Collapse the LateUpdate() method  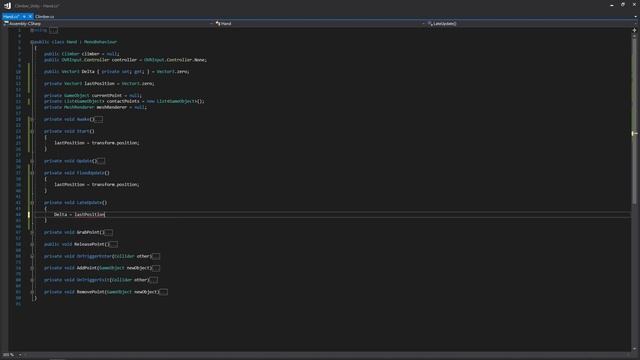coord(32,203)
